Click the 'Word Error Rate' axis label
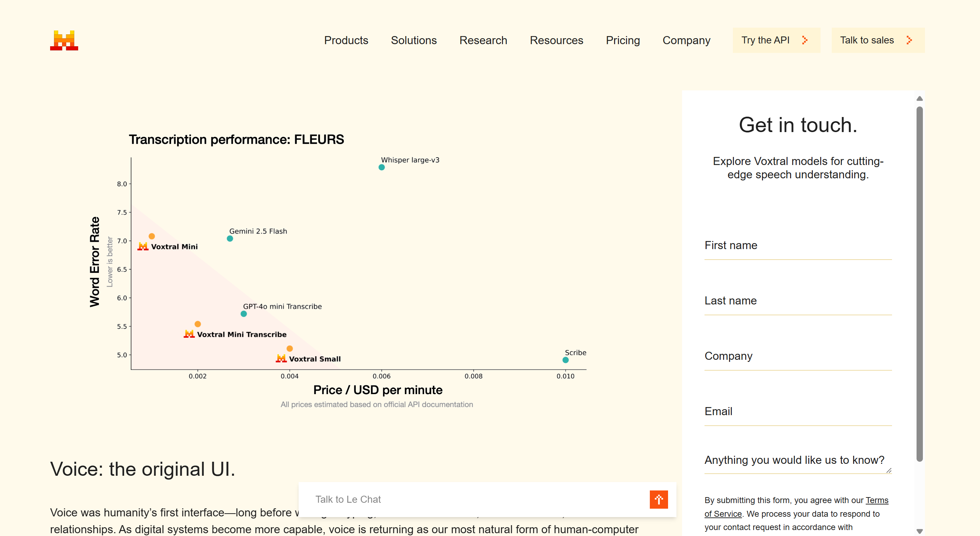The image size is (980, 536). tap(94, 262)
